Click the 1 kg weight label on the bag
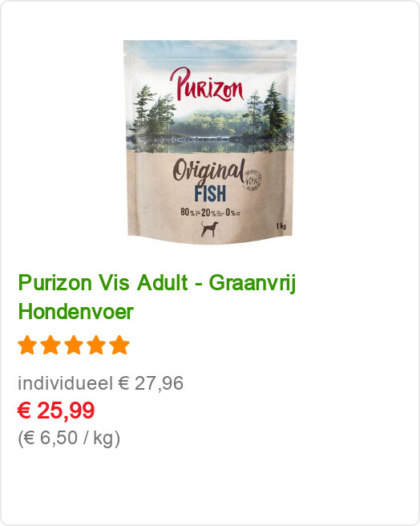This screenshot has height=526, width=420. click(281, 226)
